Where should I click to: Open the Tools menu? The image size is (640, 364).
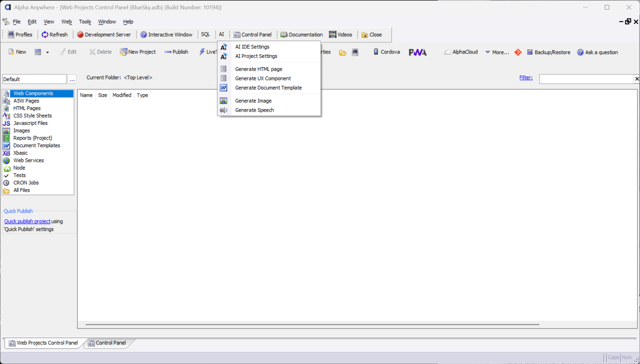(85, 21)
